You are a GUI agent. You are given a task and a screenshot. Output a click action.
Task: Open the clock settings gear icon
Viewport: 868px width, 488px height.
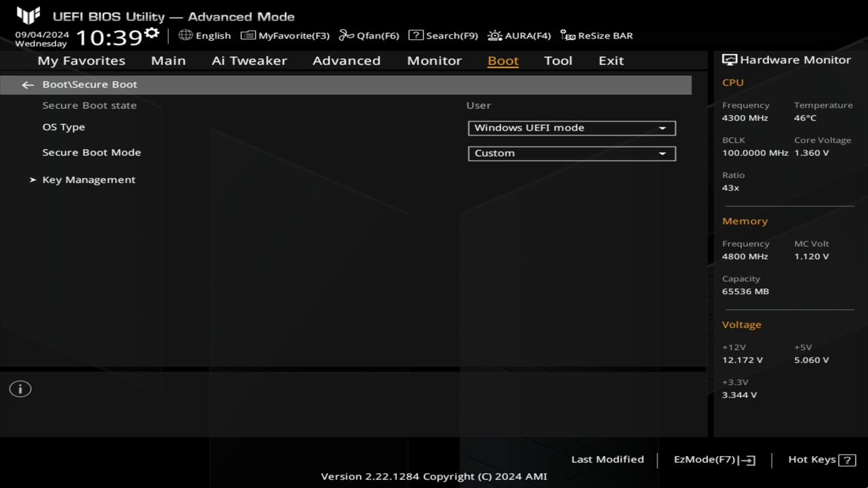tap(152, 33)
